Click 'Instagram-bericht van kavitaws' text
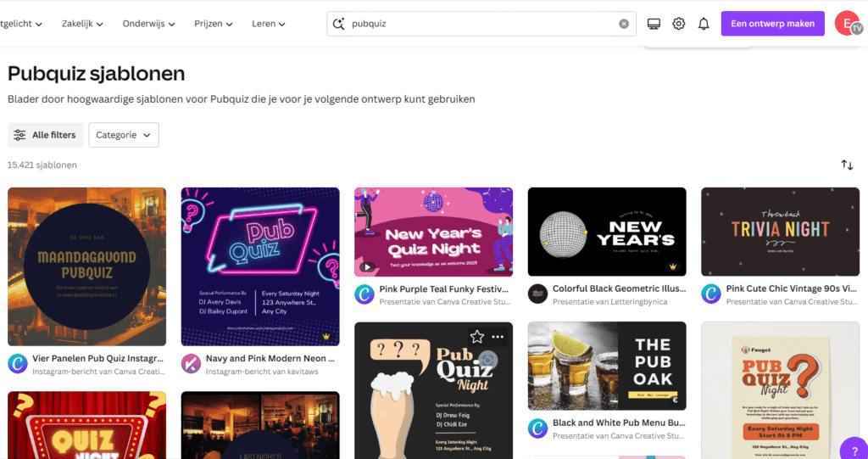The width and height of the screenshot is (868, 459). (262, 372)
